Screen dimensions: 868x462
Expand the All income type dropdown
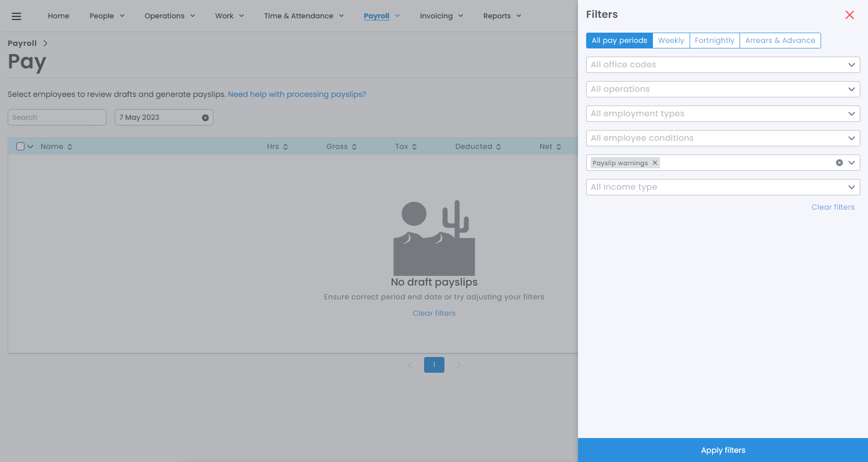(723, 187)
